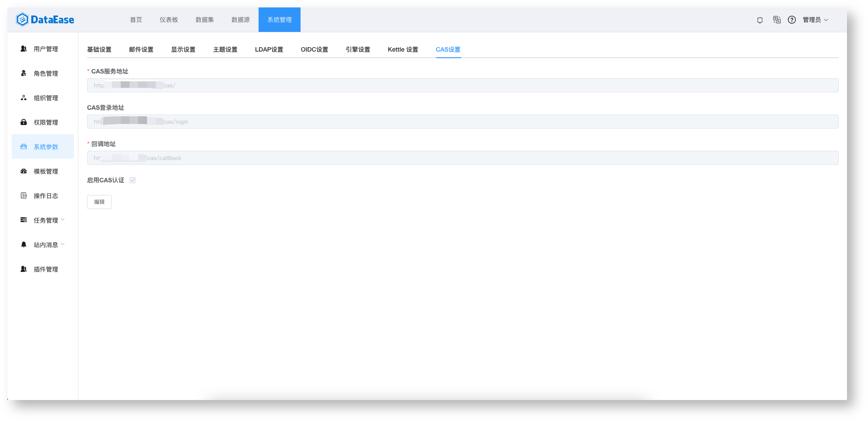Open 操作日志 log icon

point(24,196)
